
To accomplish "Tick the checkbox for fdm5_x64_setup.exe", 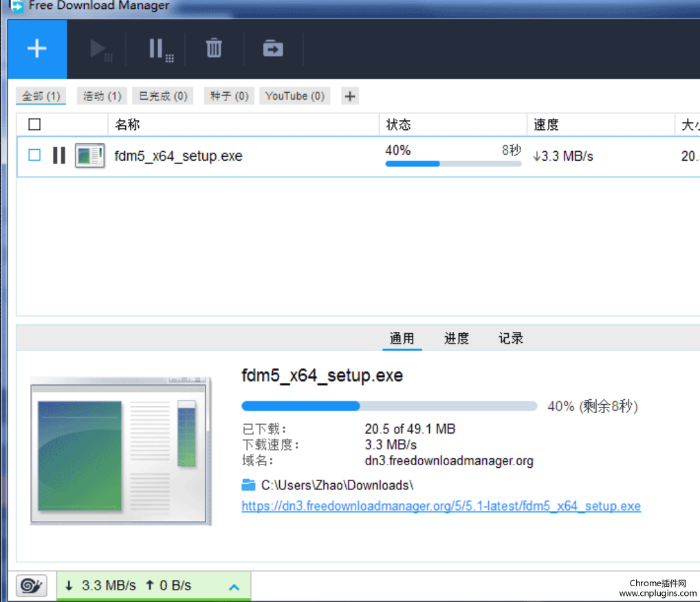I will click(x=34, y=155).
